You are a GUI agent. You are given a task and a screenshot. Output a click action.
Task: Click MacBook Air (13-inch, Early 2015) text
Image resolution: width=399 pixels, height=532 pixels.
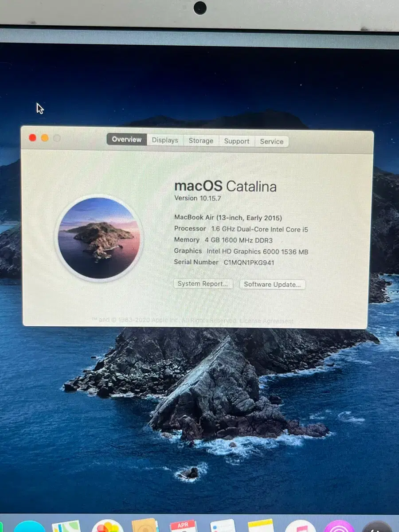[228, 218]
